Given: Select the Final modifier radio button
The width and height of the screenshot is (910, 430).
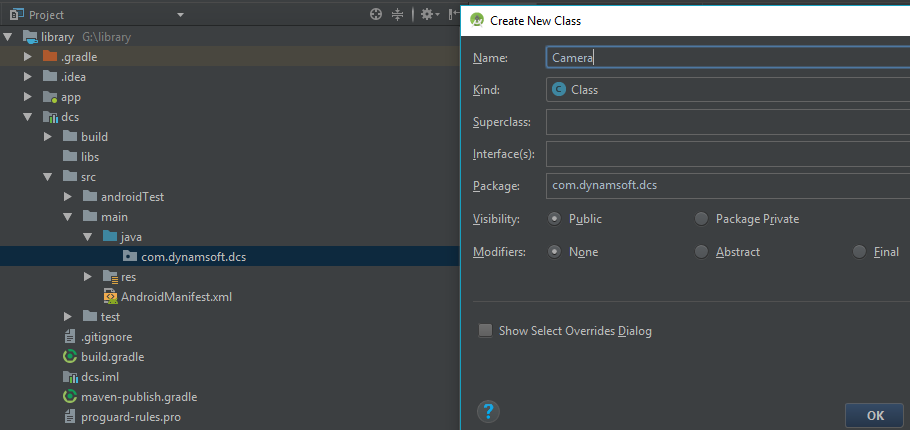Looking at the screenshot, I should pyautogui.click(x=859, y=252).
